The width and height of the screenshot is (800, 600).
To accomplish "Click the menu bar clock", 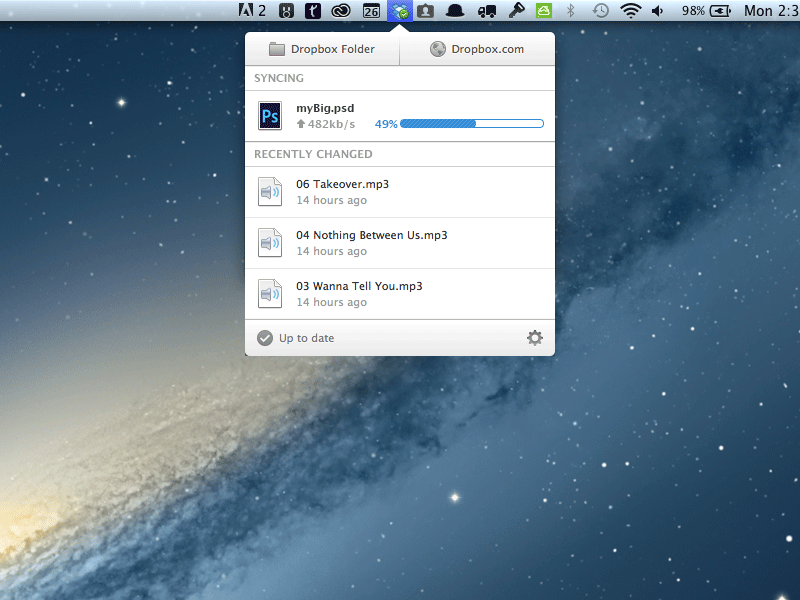I will click(x=771, y=11).
